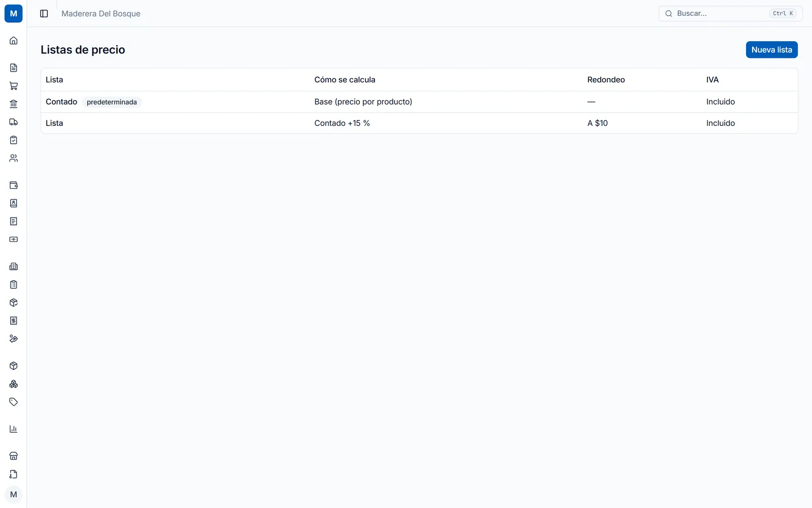Click the blue M company logo
812x508 pixels.
coord(14,14)
